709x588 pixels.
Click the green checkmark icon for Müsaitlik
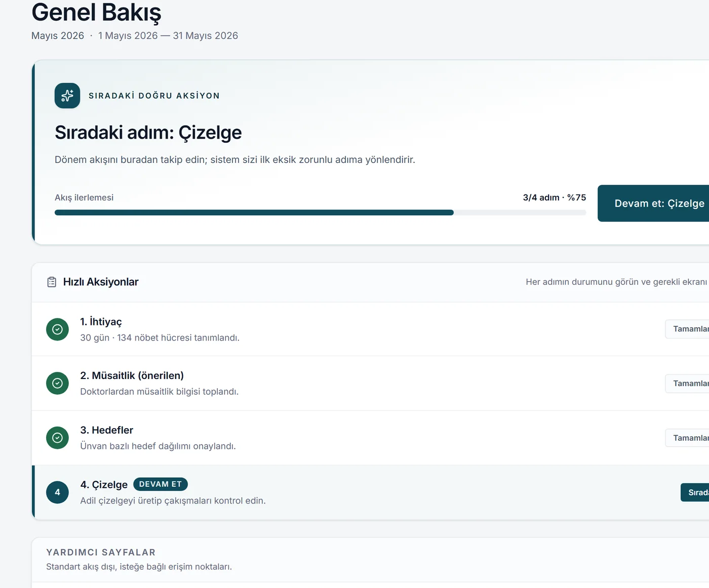57,383
